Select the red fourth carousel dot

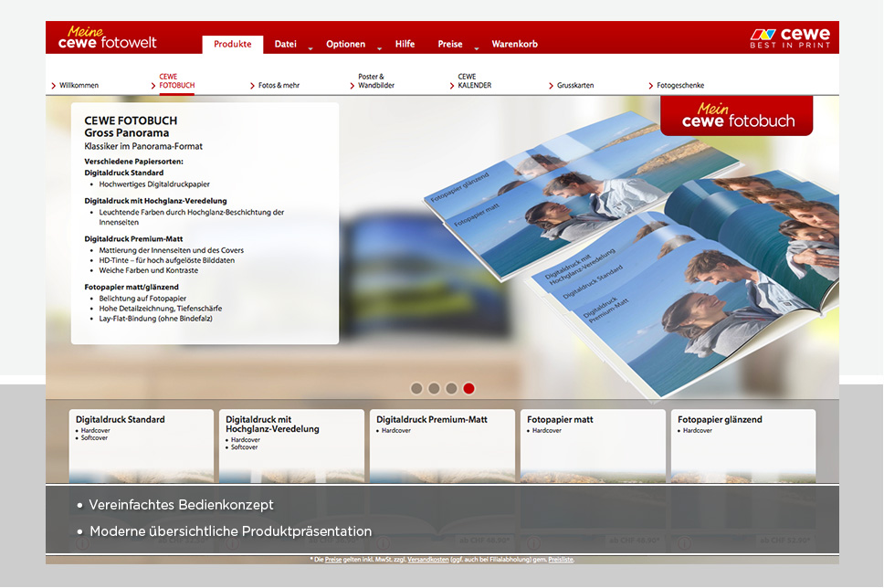(469, 388)
